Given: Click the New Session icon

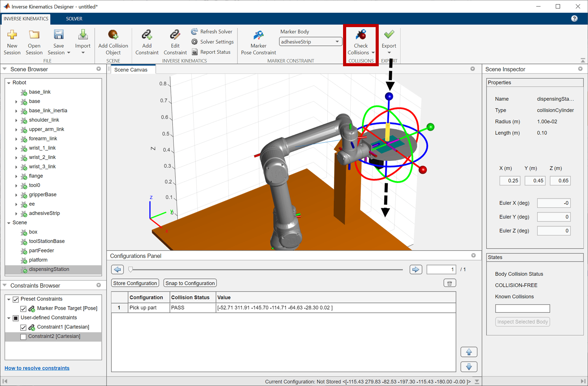Looking at the screenshot, I should pyautogui.click(x=12, y=35).
